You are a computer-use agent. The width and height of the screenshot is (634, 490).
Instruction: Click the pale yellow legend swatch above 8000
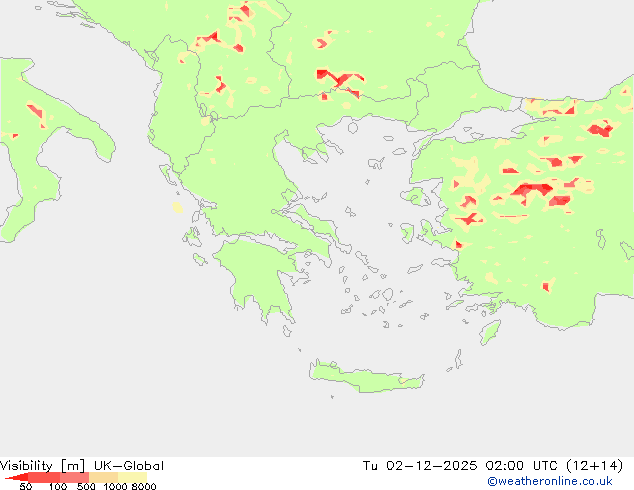(x=132, y=477)
